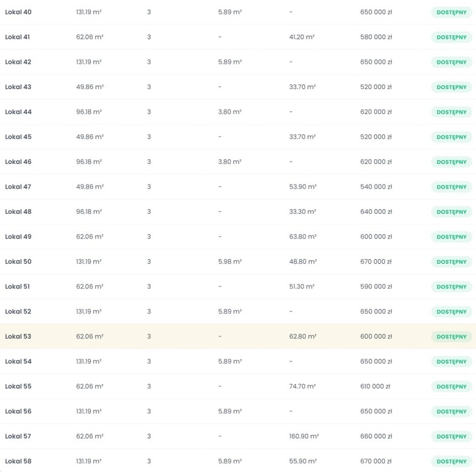The image size is (476, 472).
Task: Click the Dostępny badge for Lokal 46
Action: pyautogui.click(x=451, y=162)
